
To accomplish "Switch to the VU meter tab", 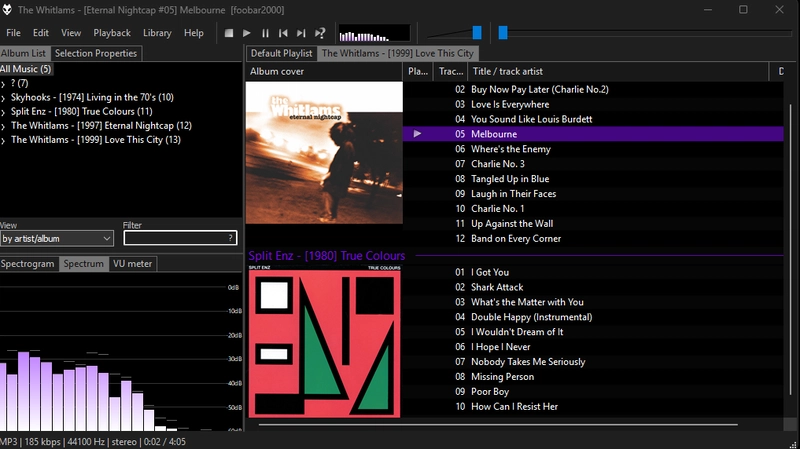I will point(133,264).
